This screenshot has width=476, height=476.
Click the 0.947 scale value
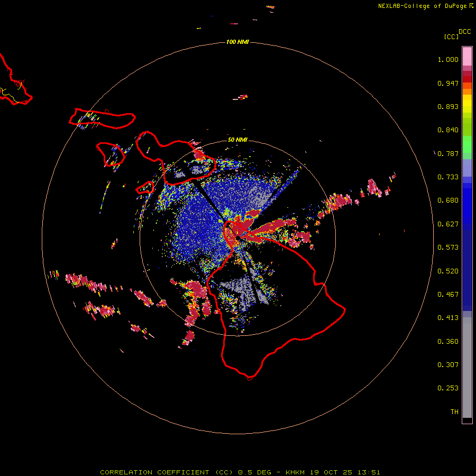tap(448, 83)
